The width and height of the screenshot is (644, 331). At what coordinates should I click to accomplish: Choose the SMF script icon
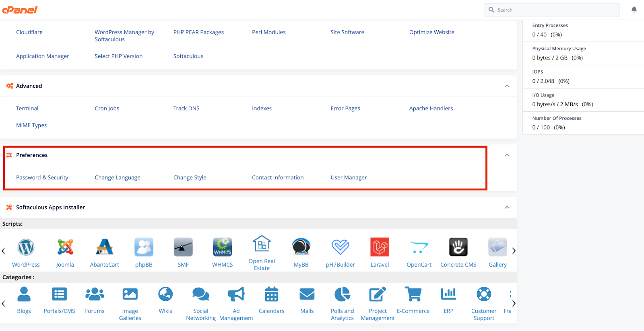183,247
